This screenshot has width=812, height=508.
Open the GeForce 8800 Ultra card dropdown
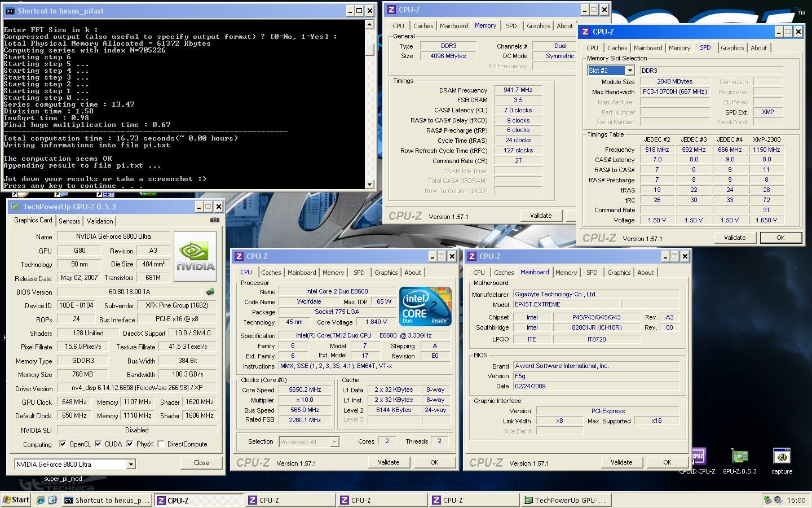coord(131,465)
